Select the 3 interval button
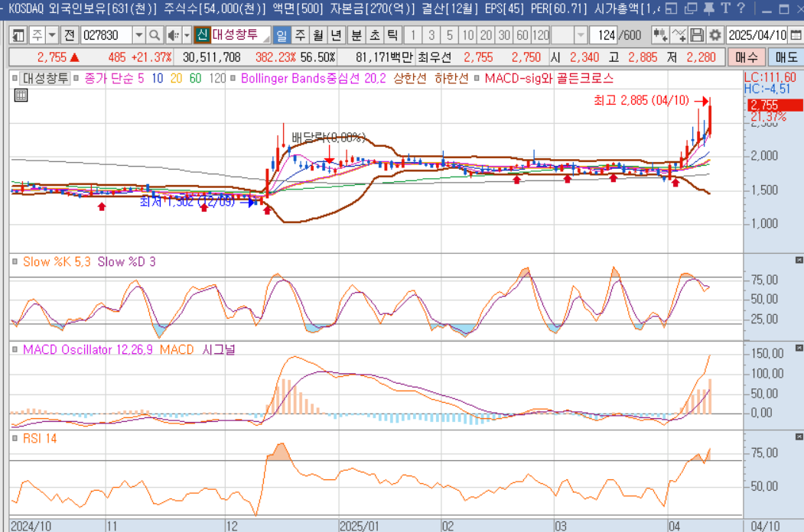Screen dimensions: 804x532 [431, 35]
